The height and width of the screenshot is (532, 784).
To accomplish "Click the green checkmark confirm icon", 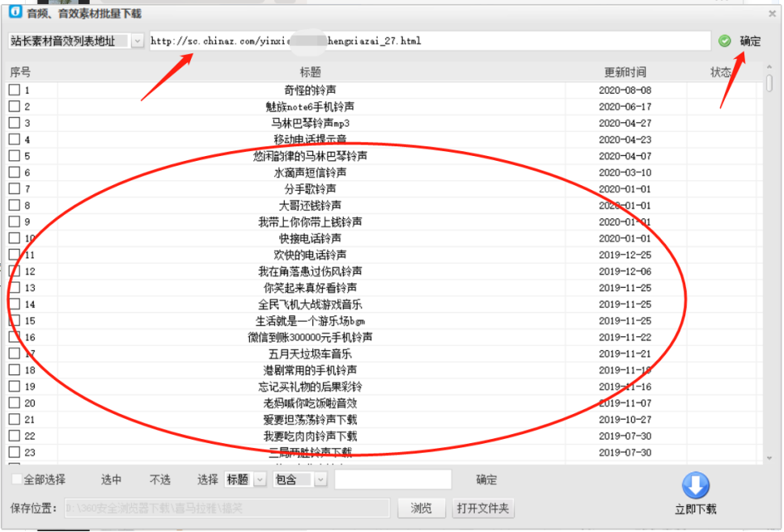I will pos(726,40).
